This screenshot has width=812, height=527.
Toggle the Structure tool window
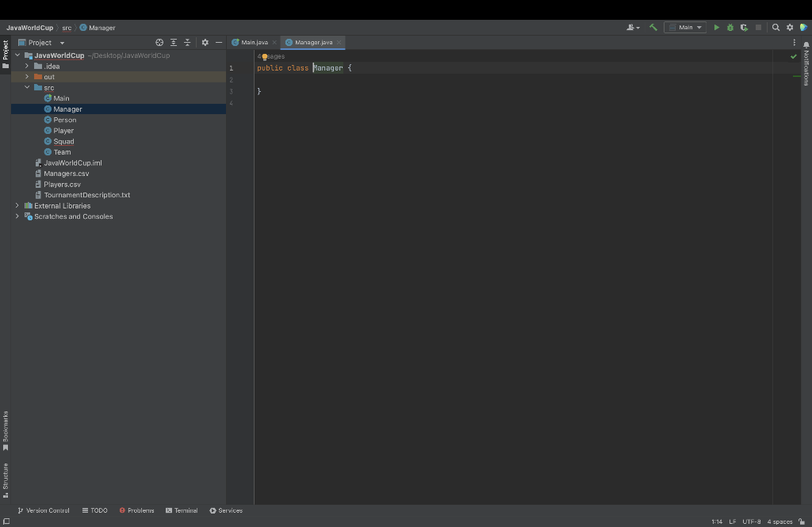6,478
